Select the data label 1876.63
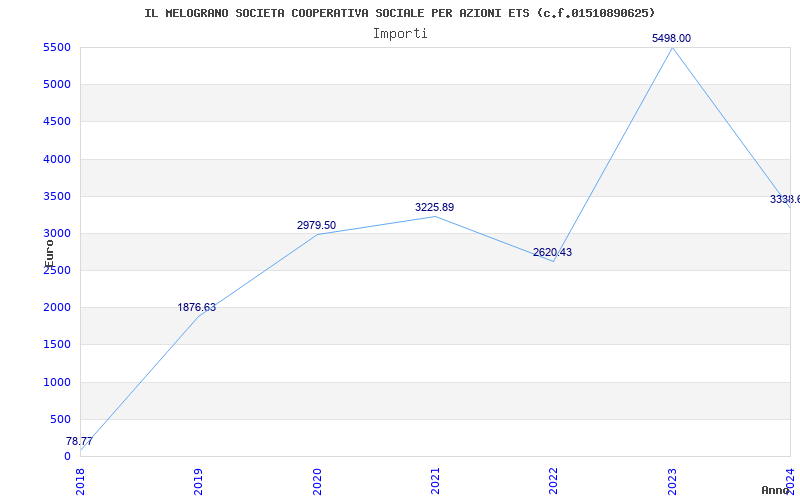800x500 pixels. pyautogui.click(x=196, y=308)
